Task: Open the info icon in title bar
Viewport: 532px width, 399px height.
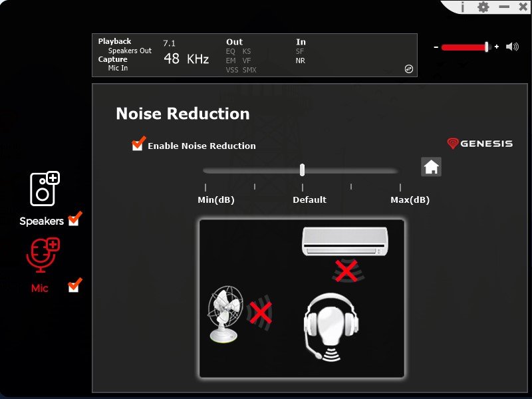Action: pos(462,7)
